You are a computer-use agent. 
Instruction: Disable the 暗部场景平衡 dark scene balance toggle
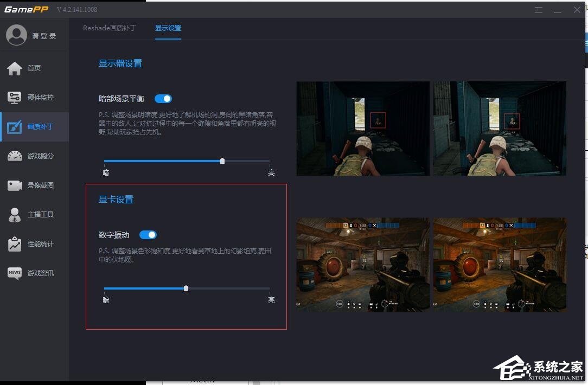point(163,98)
